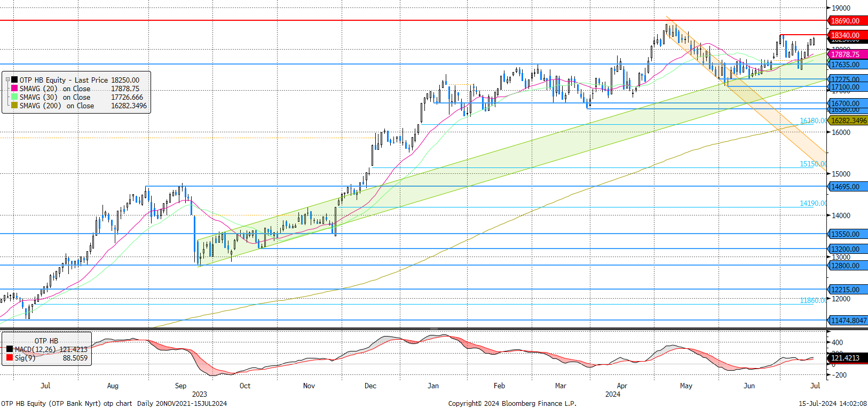Click the Jan date axis label
The width and height of the screenshot is (868, 408).
tap(433, 386)
